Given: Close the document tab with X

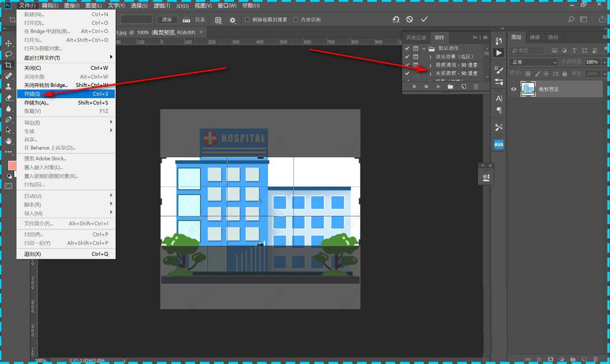Looking at the screenshot, I should point(201,32).
